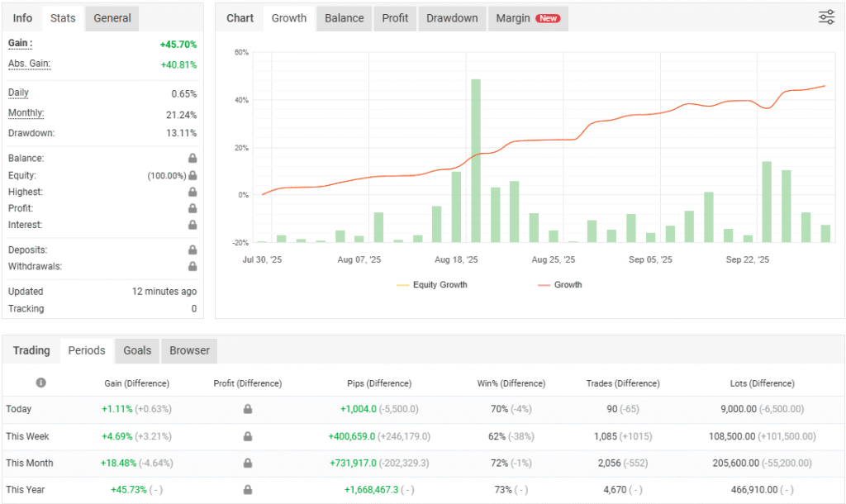
Task: Click the Abs. Gain label link
Action: pos(29,64)
